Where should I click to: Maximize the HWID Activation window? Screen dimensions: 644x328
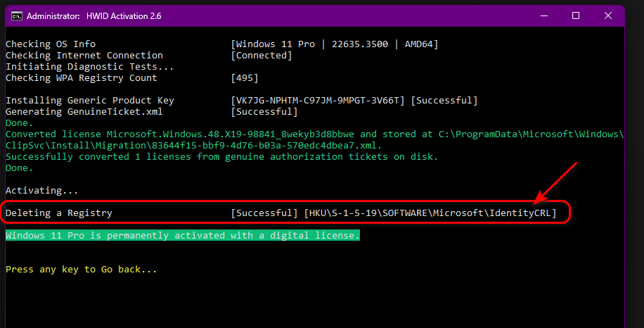pos(576,16)
